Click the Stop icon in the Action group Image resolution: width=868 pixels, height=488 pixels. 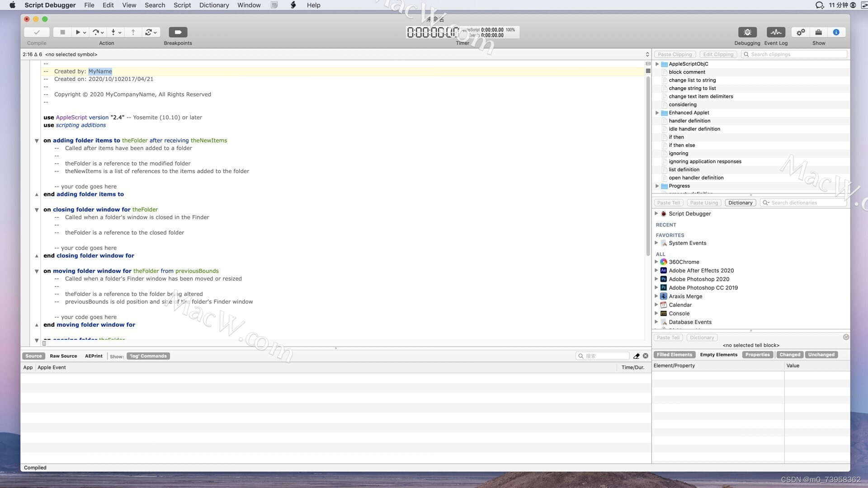pyautogui.click(x=62, y=32)
